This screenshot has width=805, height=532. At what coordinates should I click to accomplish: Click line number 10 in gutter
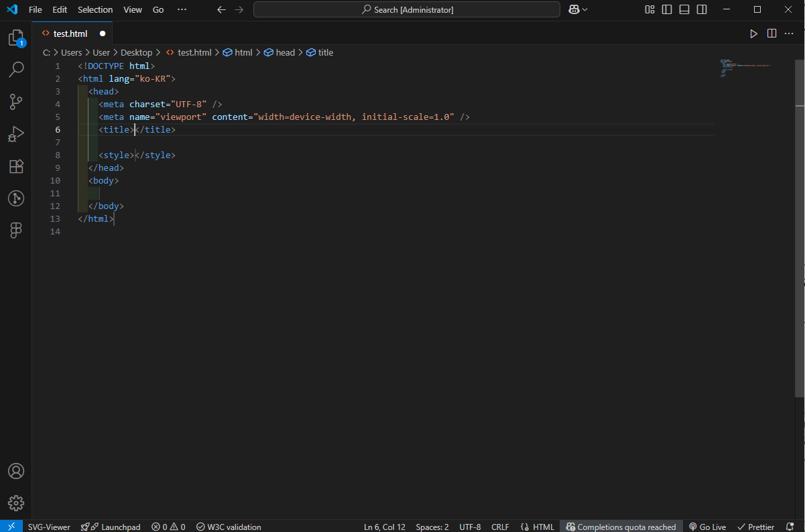[x=55, y=180]
